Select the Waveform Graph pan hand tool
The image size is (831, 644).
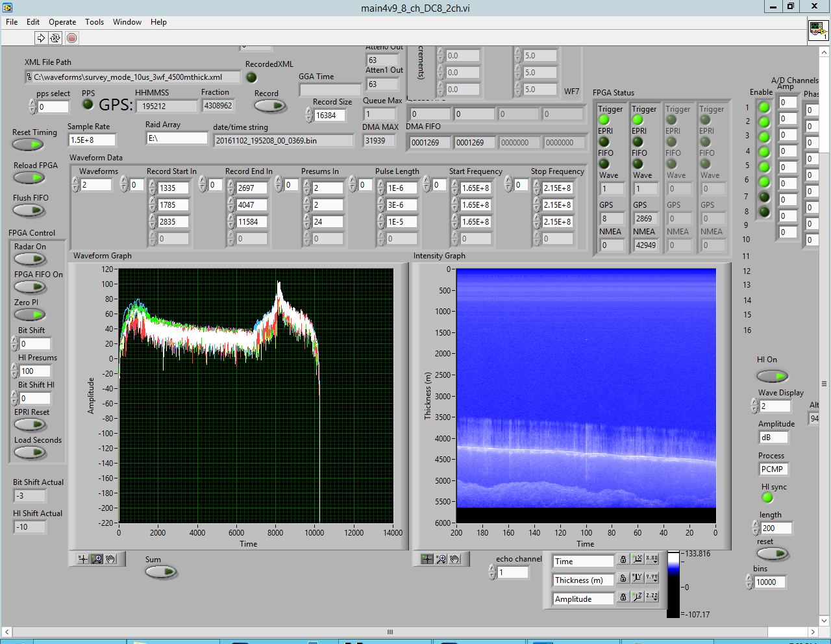(110, 559)
